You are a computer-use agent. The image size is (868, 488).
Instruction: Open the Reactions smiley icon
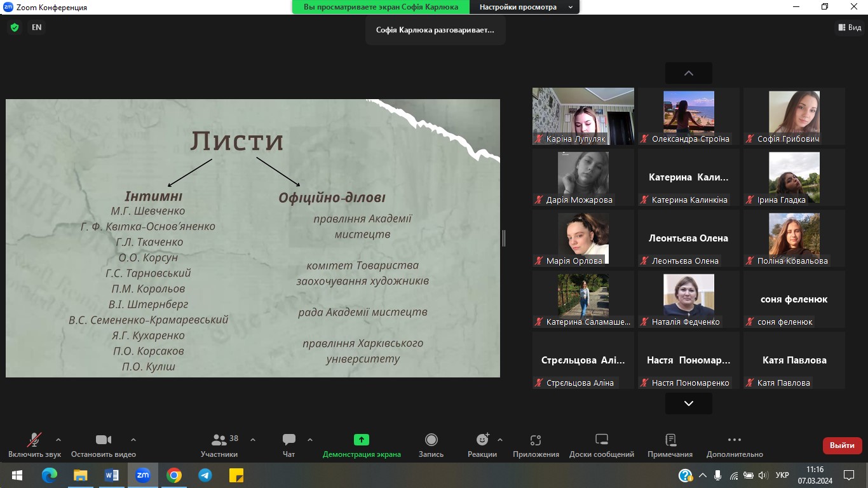point(482,440)
